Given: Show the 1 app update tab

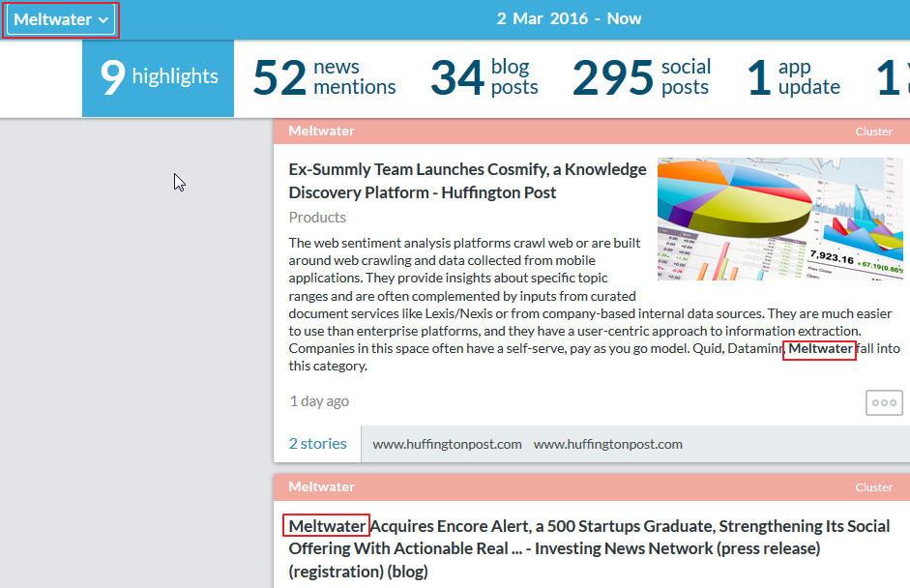Looking at the screenshot, I should pyautogui.click(x=793, y=77).
